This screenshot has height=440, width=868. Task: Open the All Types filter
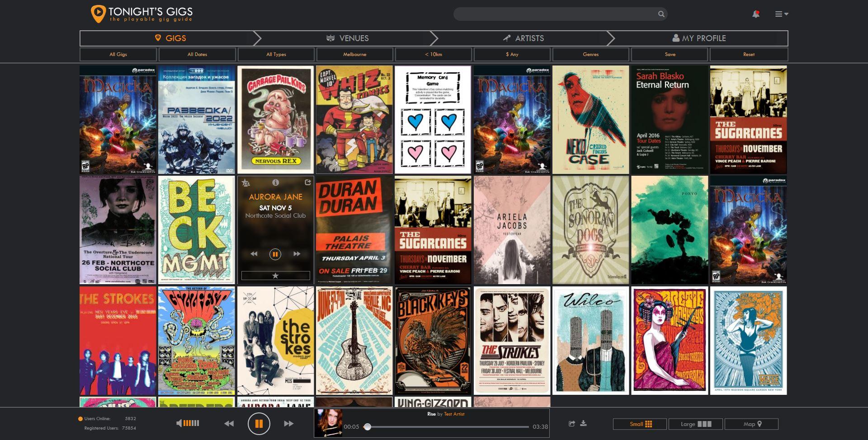(x=276, y=54)
